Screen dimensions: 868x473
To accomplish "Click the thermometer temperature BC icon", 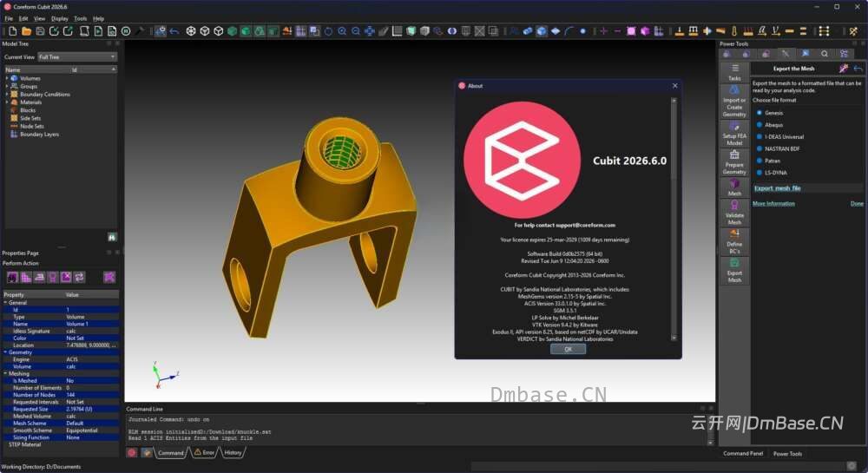I will 734,31.
